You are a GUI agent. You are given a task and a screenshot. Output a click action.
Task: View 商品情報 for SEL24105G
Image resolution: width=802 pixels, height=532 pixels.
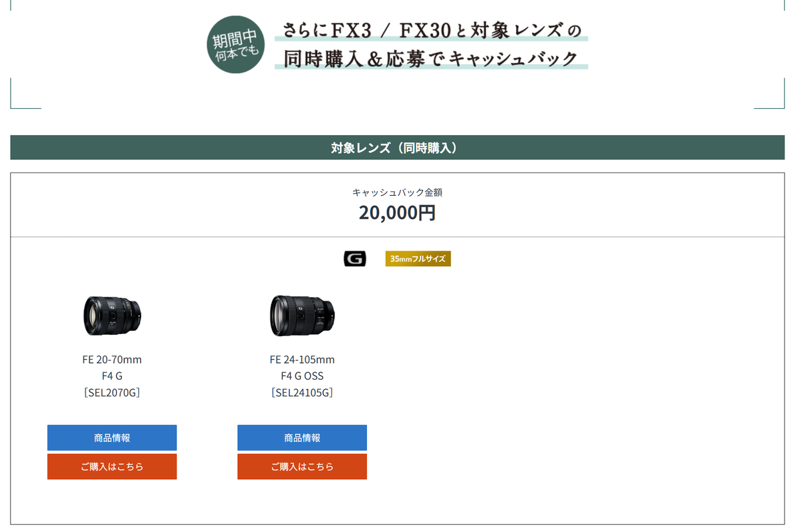tap(302, 438)
